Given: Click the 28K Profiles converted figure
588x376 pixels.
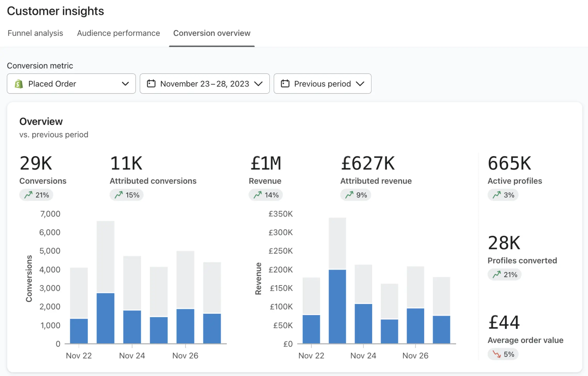Looking at the screenshot, I should coord(504,243).
